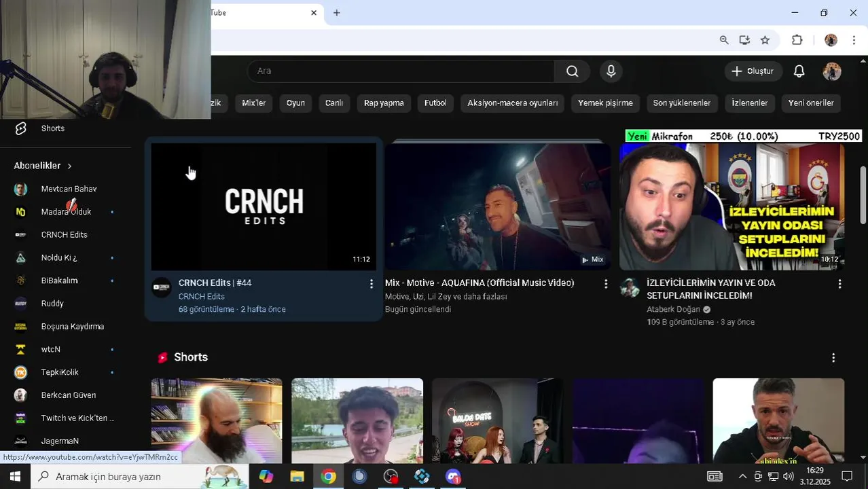868x489 pixels.
Task: Open the options menu for the AQUAFINA mix
Action: tap(606, 284)
